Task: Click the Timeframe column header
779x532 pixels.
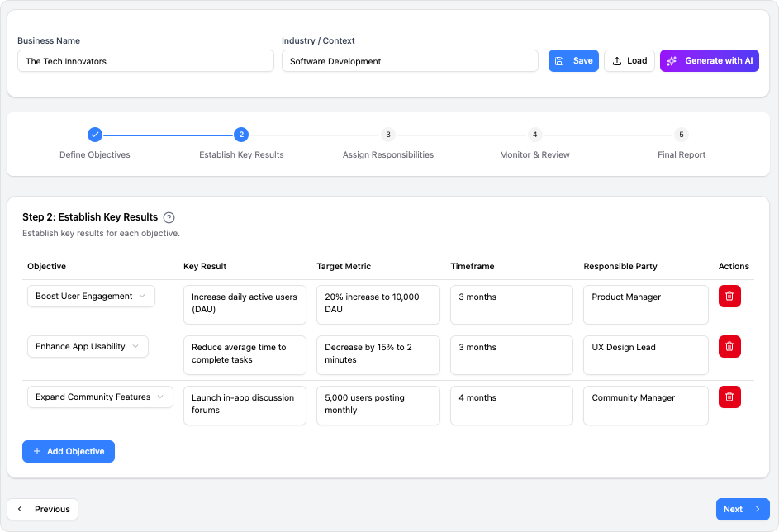Action: [x=472, y=266]
